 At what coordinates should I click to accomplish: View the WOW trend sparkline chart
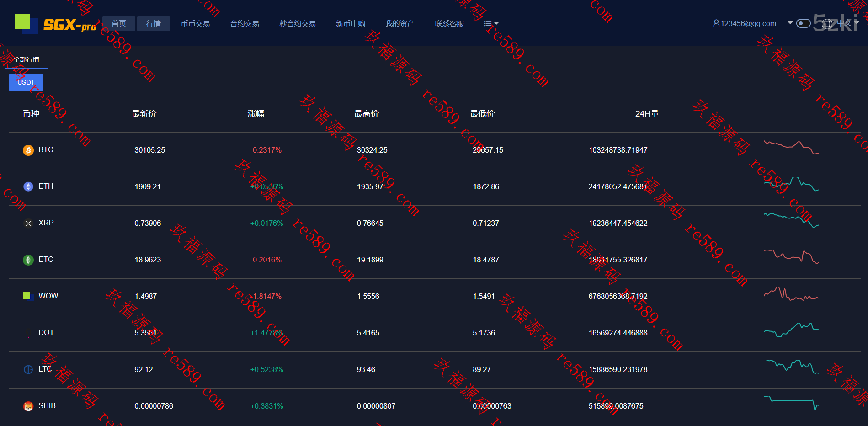tap(791, 293)
